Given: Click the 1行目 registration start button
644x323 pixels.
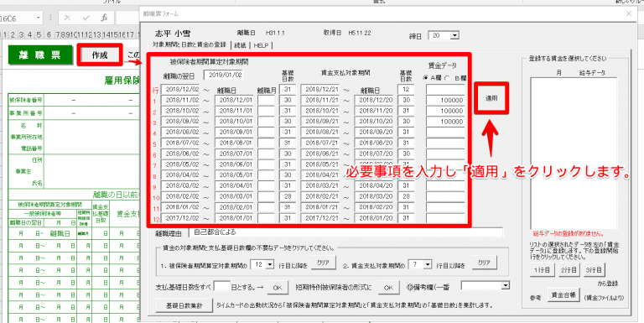Looking at the screenshot, I should point(543,270).
